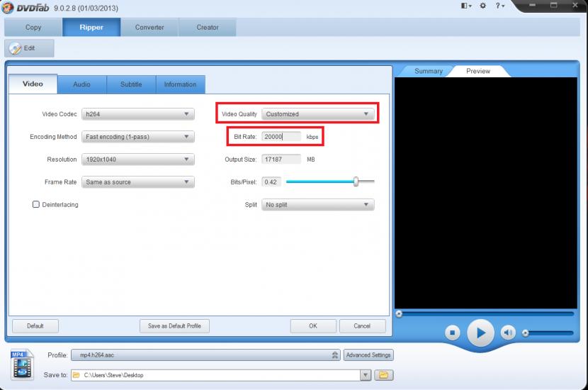The height and width of the screenshot is (390, 588).
Task: Click Save as Default Profile
Action: (x=174, y=326)
